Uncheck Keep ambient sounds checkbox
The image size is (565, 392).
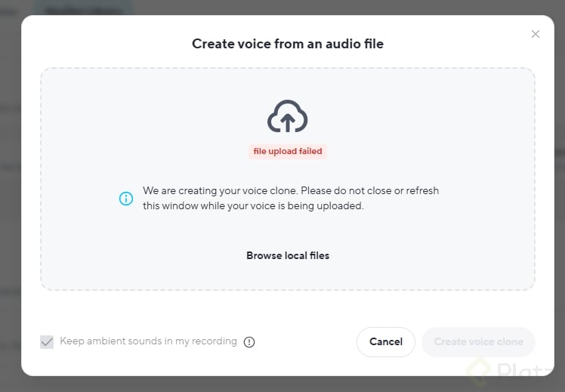click(47, 342)
